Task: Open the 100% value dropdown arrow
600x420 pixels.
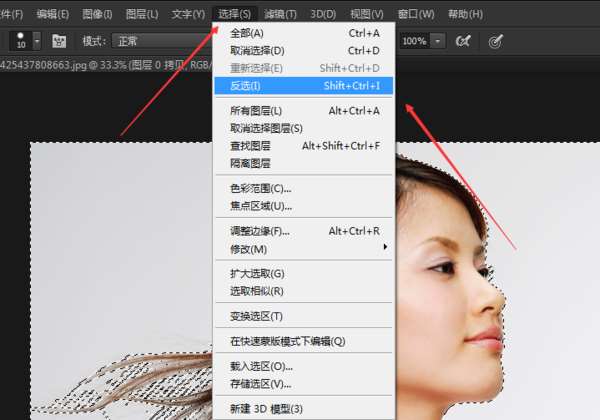Action: (x=437, y=41)
